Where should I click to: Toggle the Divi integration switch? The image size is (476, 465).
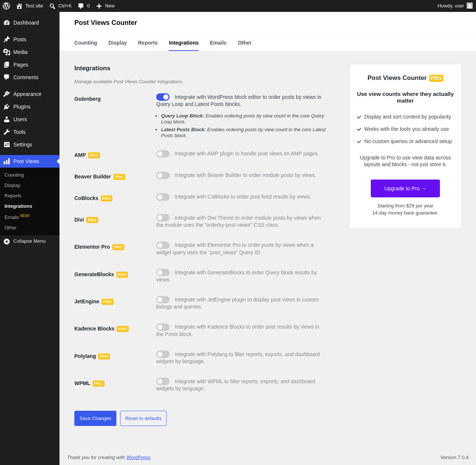[x=163, y=218]
